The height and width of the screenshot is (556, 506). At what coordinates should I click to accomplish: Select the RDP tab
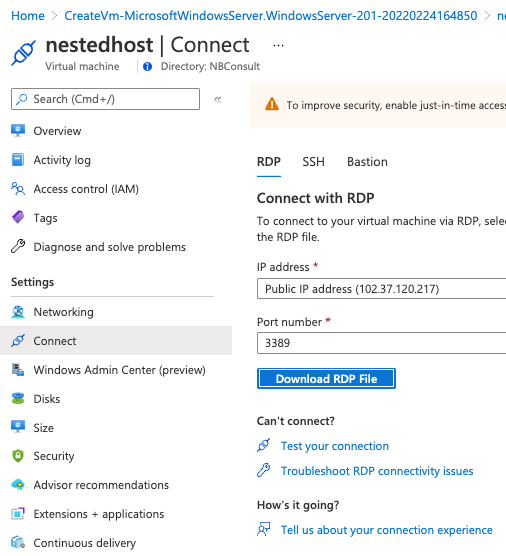pyautogui.click(x=269, y=162)
